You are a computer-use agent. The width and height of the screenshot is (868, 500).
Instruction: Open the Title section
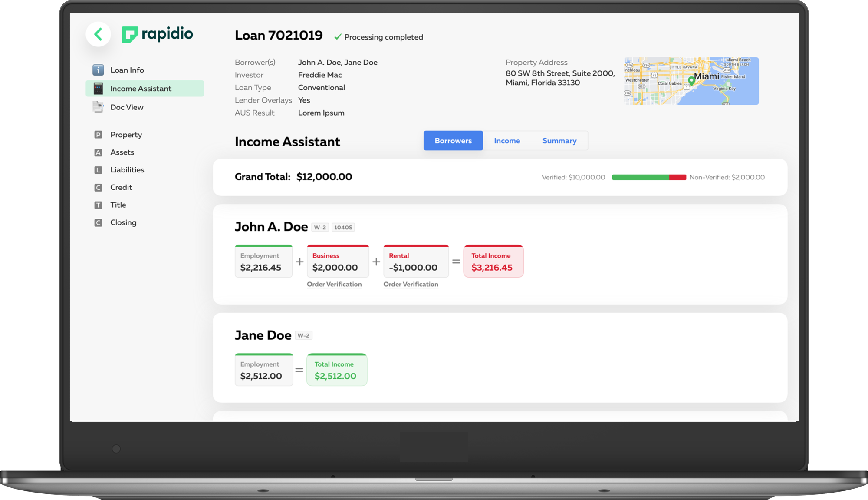coord(118,205)
